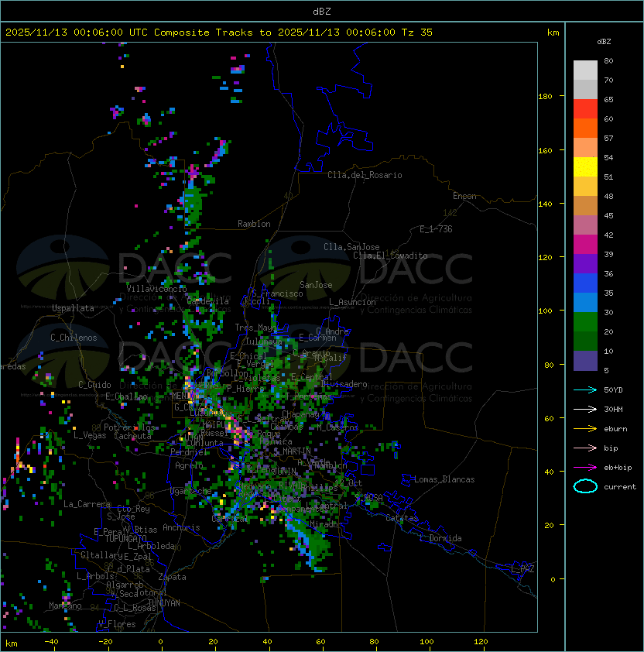Viewport: 644px width, 652px height.
Task: Click the 'Zapata' map label
Action: (172, 577)
